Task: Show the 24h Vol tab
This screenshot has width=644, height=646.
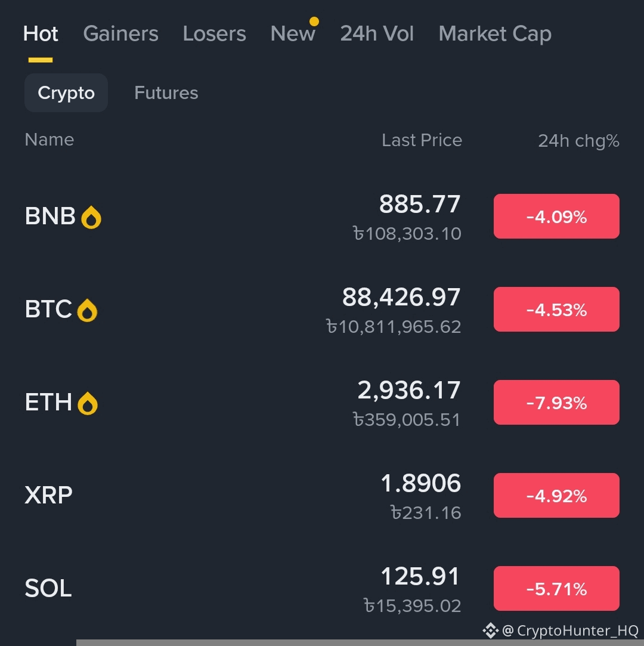Action: (x=377, y=34)
